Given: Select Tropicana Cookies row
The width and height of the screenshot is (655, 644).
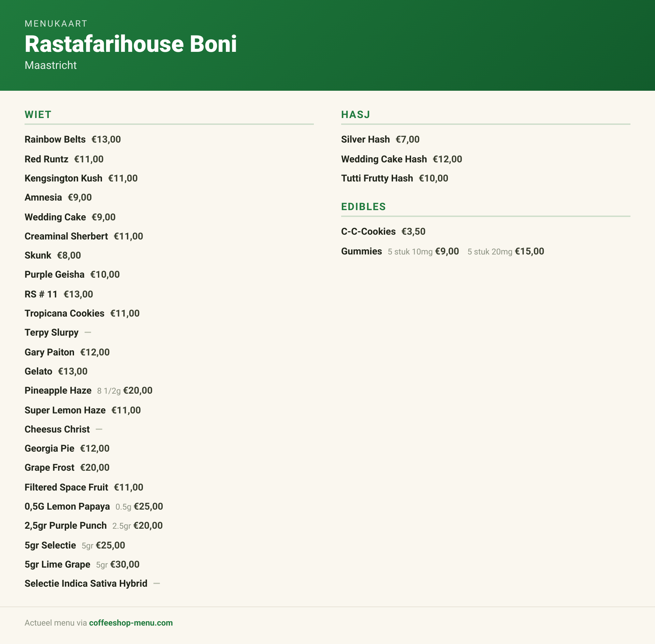Looking at the screenshot, I should 82,313.
